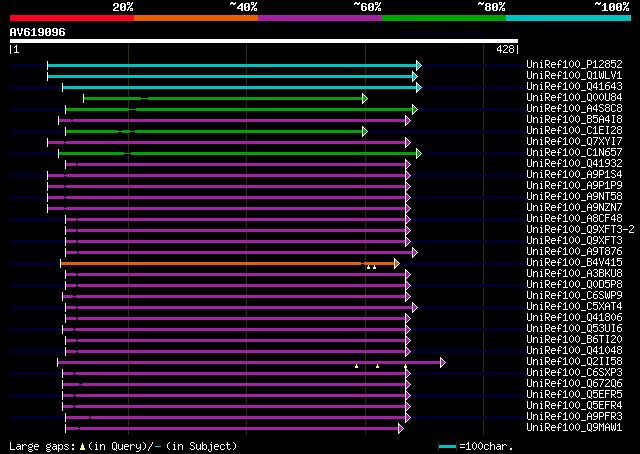
Task: Select the UniRef100_A9P1S4 label
Action: click(574, 174)
